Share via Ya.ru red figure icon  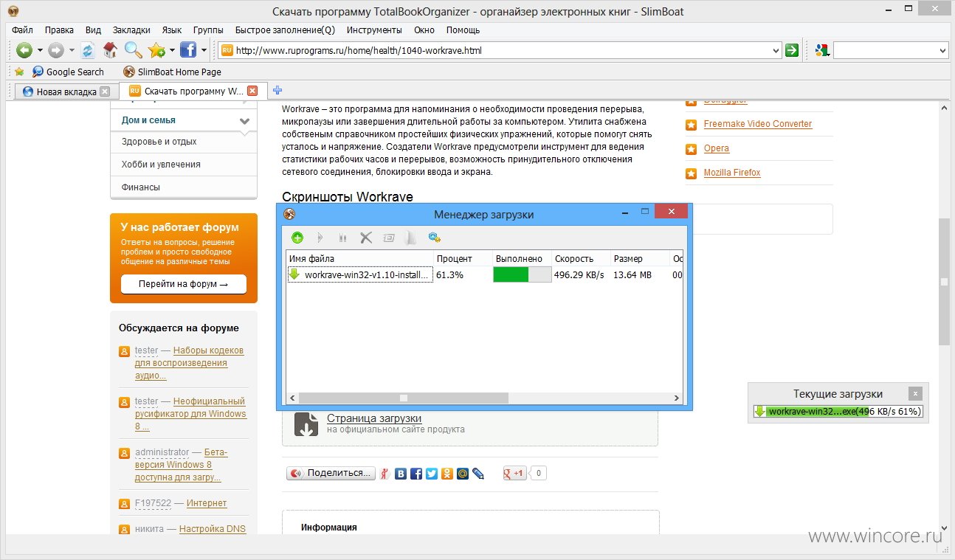pyautogui.click(x=385, y=474)
